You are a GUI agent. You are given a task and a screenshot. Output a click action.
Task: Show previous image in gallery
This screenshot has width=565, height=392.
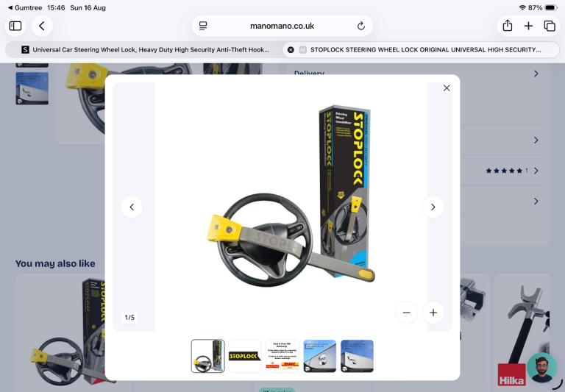(x=132, y=207)
